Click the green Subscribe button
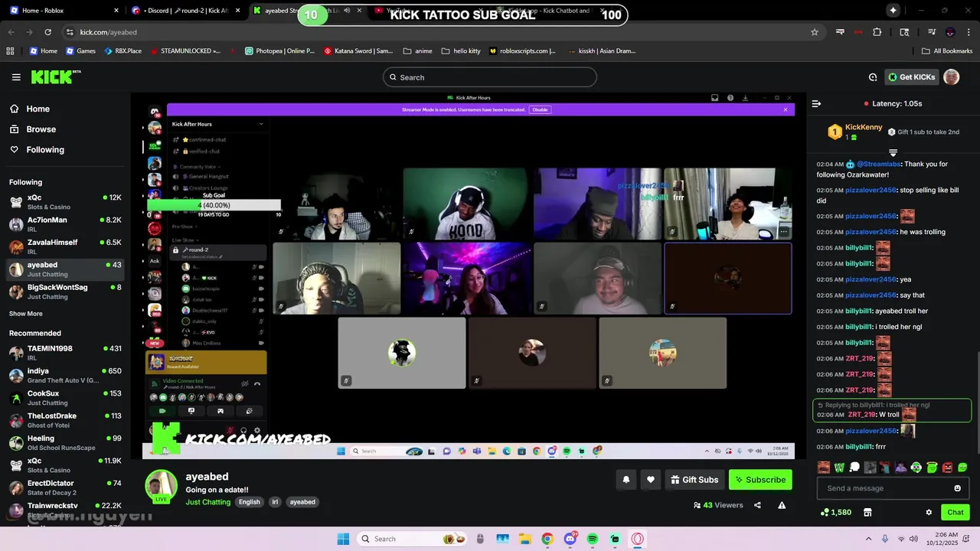Viewport: 980px width, 551px height. click(x=760, y=480)
